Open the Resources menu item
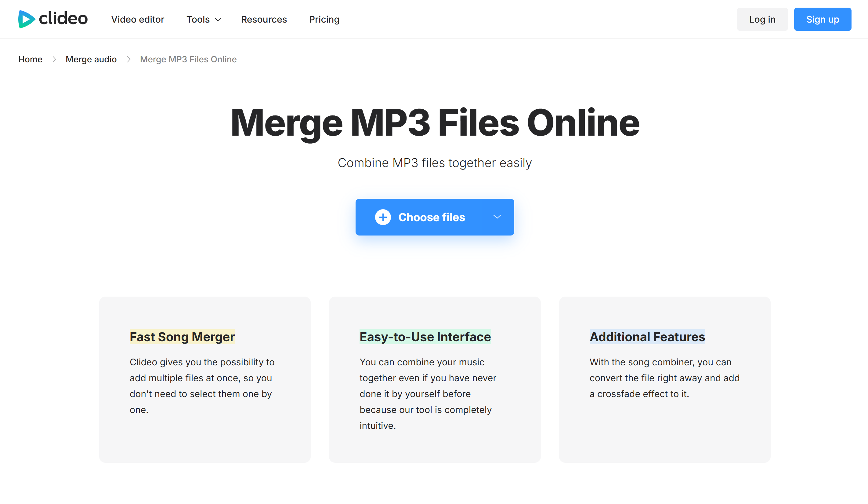 (x=263, y=19)
